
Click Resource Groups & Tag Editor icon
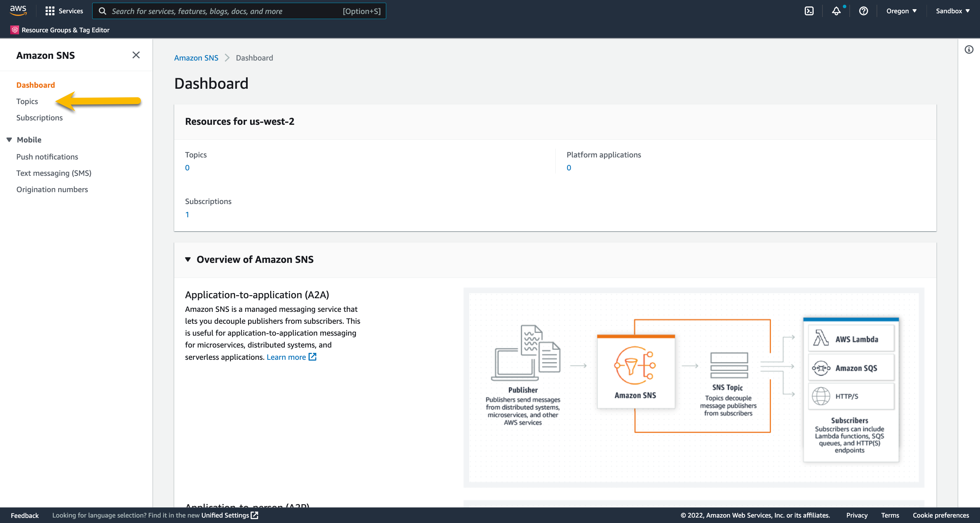pyautogui.click(x=14, y=30)
